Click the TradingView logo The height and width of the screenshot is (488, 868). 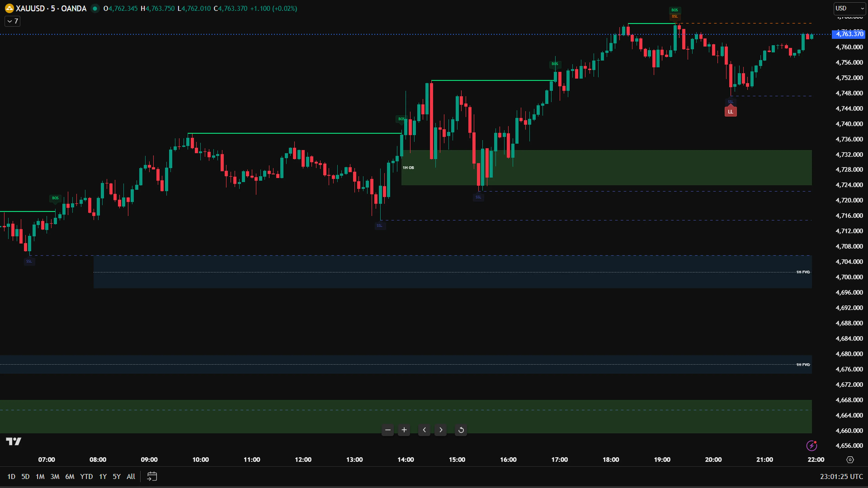14,441
